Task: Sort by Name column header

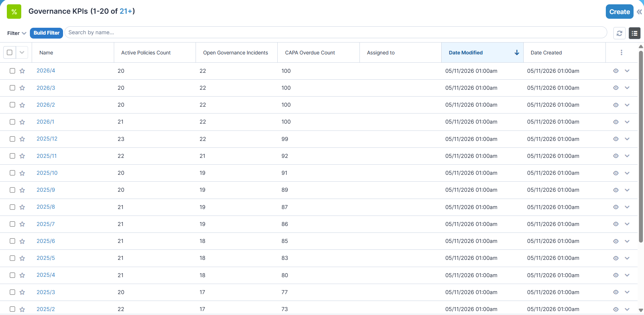Action: pyautogui.click(x=46, y=53)
